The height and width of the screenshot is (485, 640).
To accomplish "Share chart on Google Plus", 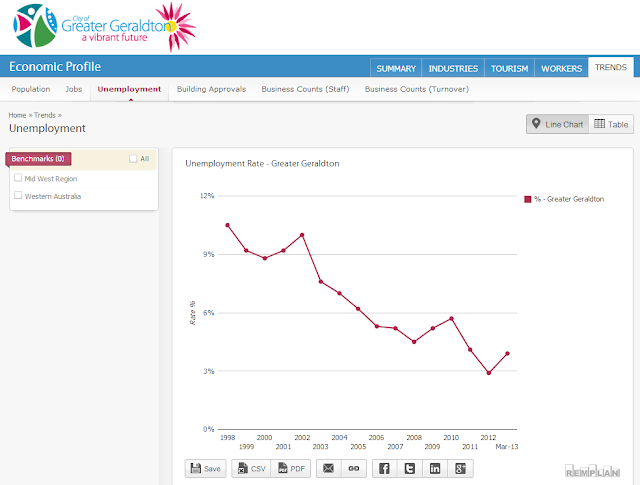I will pyautogui.click(x=460, y=468).
